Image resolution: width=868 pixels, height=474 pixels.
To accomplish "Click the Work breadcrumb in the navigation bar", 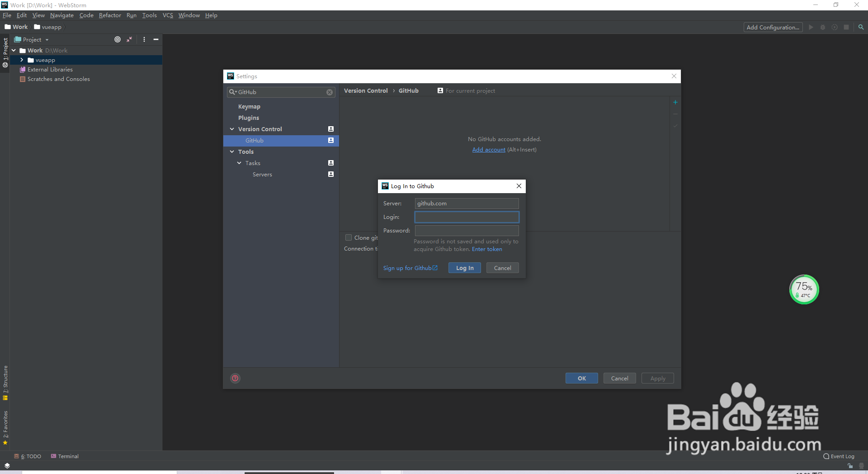I will click(x=16, y=27).
